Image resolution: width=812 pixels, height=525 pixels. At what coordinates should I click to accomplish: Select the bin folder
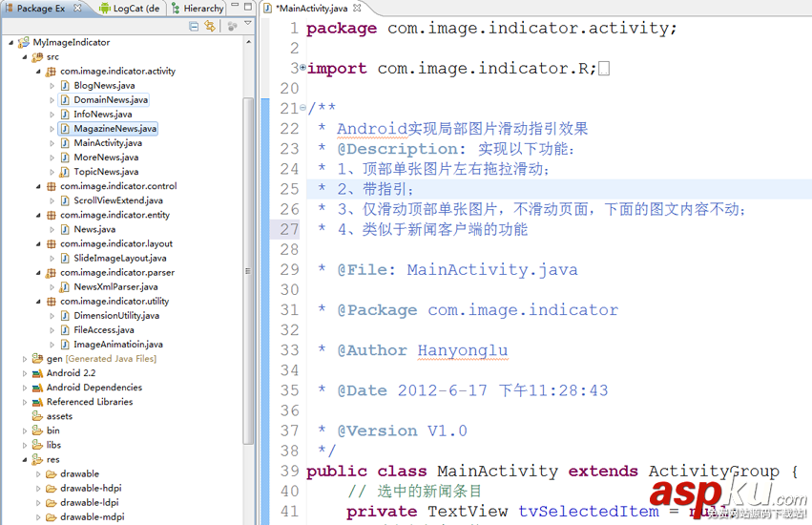52,430
